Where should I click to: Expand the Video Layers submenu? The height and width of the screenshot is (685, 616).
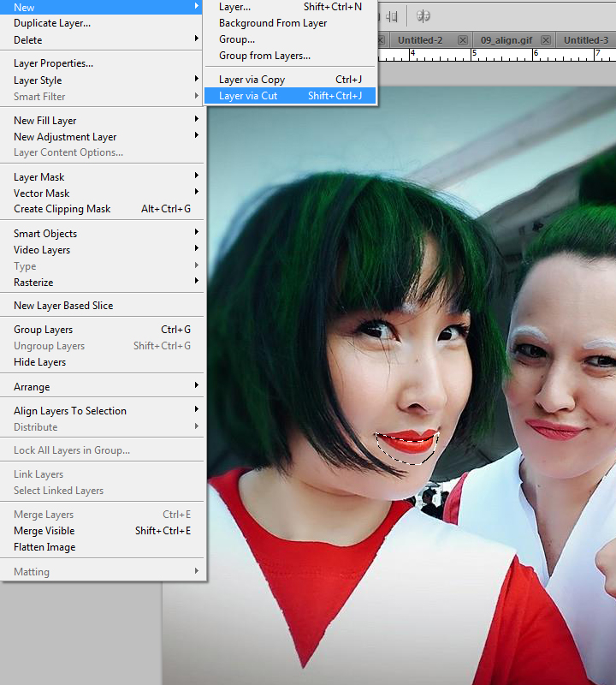[x=101, y=250]
